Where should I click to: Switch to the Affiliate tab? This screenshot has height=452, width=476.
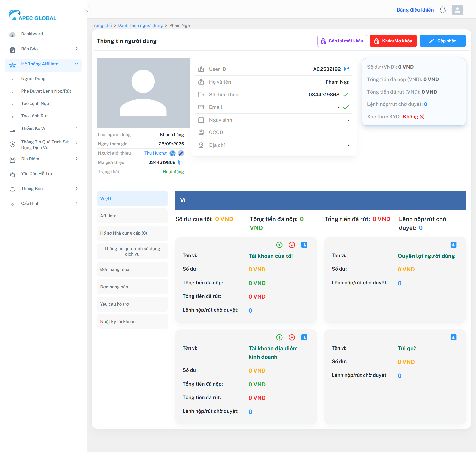pos(132,216)
